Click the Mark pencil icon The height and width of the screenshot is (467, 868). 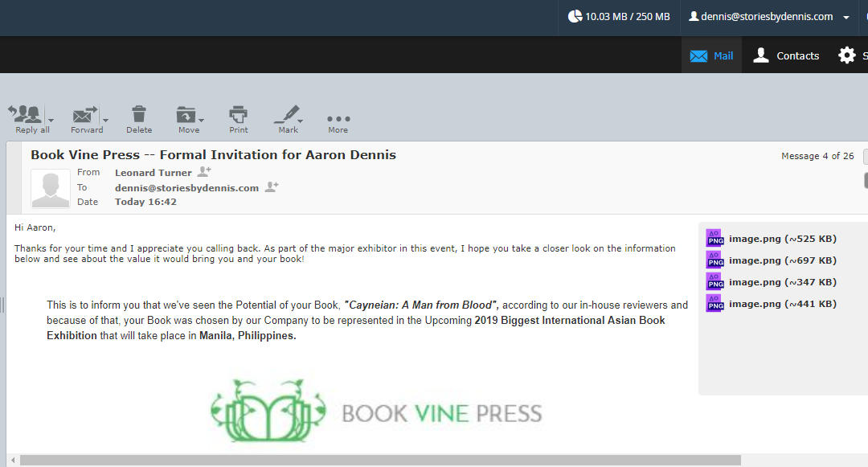click(286, 114)
